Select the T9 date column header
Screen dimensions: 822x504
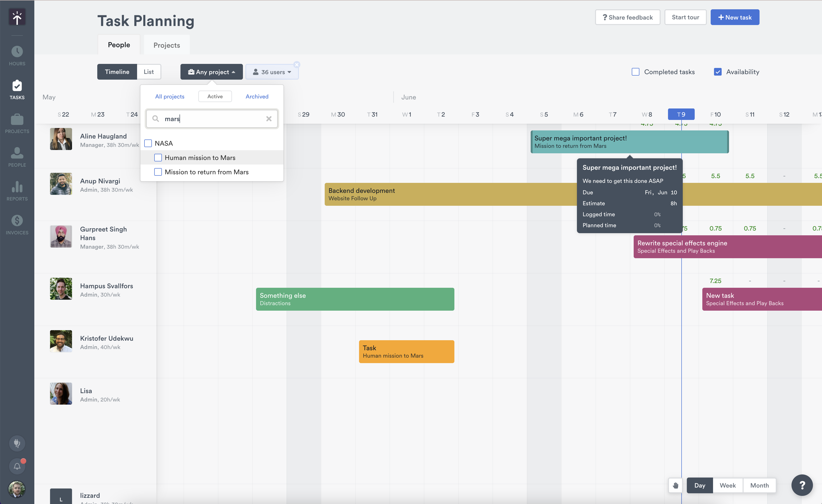681,114
